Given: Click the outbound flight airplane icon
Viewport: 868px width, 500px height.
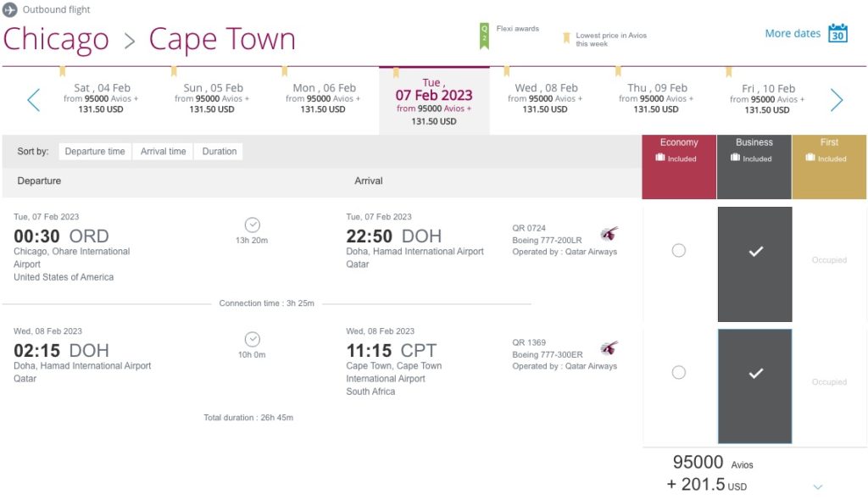Looking at the screenshot, I should [10, 10].
